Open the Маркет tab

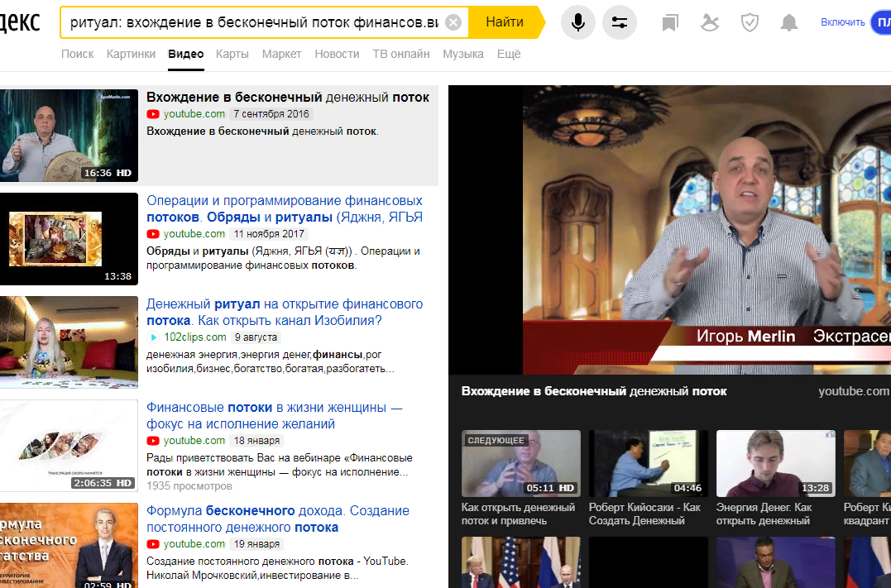pos(281,54)
